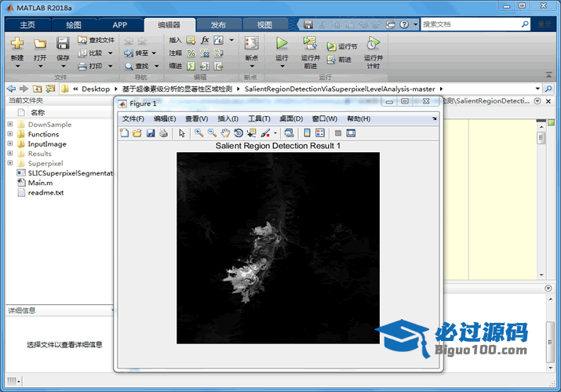This screenshot has width=561, height=392.
Task: Select the rotate 3D tool
Action: 239,133
